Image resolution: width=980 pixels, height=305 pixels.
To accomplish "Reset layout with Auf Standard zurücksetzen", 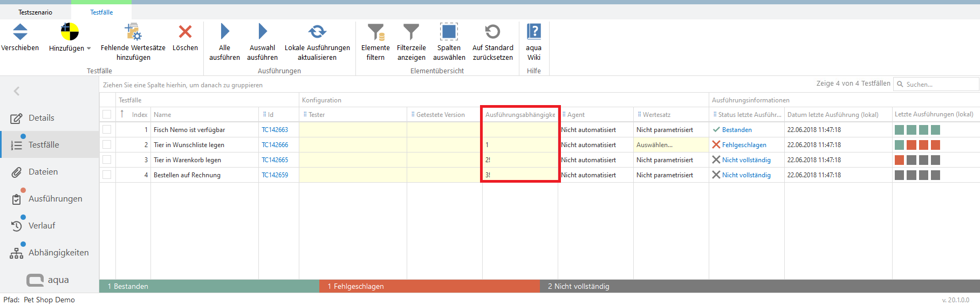I will (x=492, y=32).
